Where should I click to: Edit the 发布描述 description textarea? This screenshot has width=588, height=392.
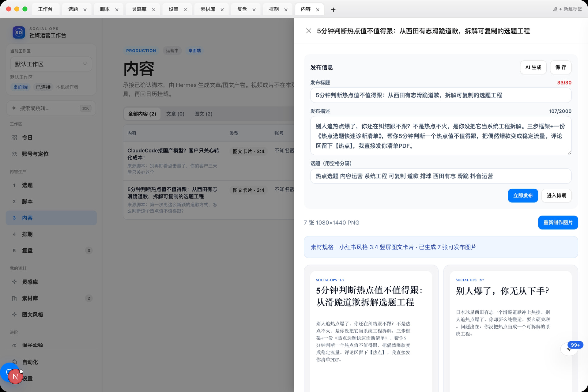pos(441,136)
